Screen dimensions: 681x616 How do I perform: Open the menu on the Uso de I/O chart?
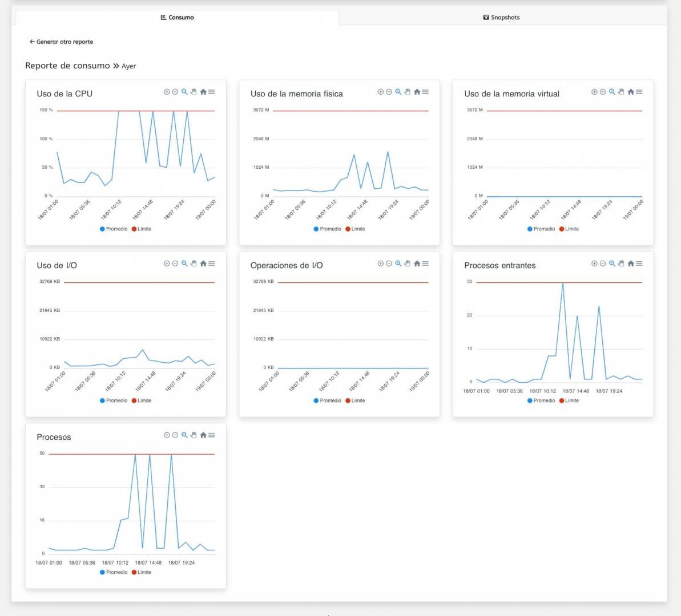coord(212,264)
